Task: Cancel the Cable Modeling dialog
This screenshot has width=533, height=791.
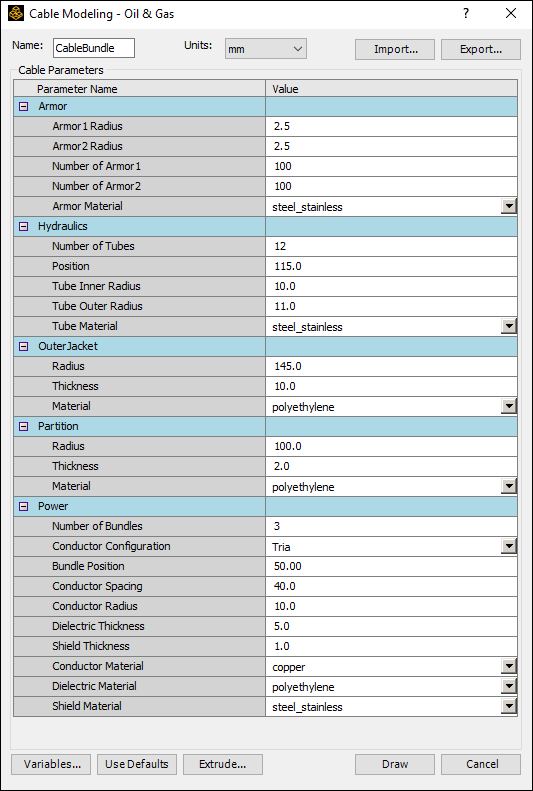Action: tap(481, 764)
